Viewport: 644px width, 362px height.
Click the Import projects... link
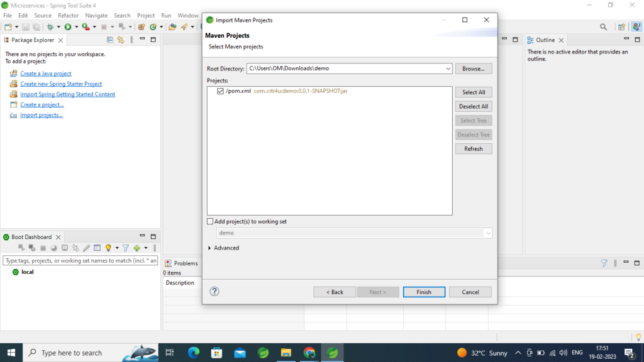point(42,115)
